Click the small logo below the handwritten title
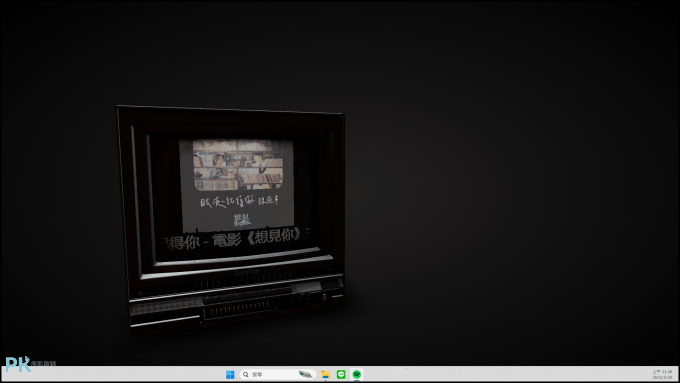This screenshot has width=680, height=383. [x=242, y=220]
